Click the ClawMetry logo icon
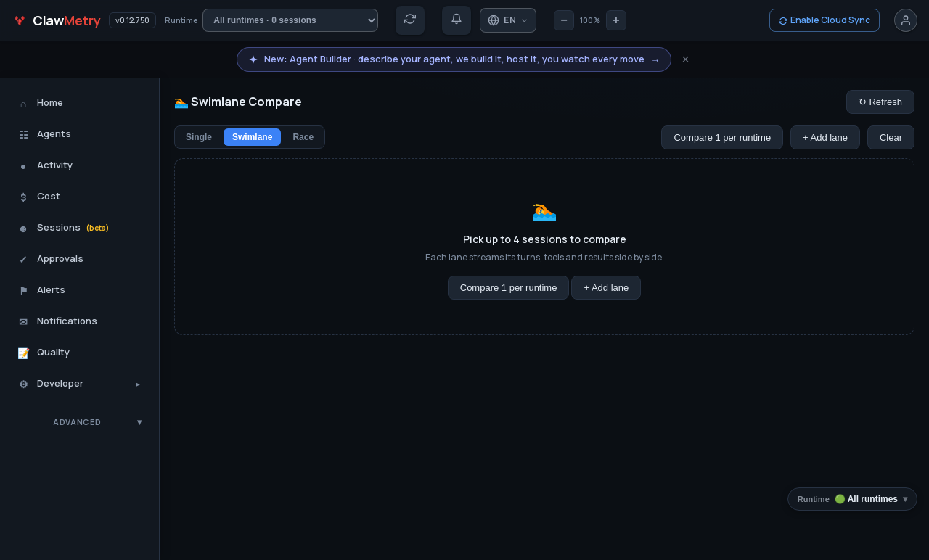 click(x=20, y=20)
